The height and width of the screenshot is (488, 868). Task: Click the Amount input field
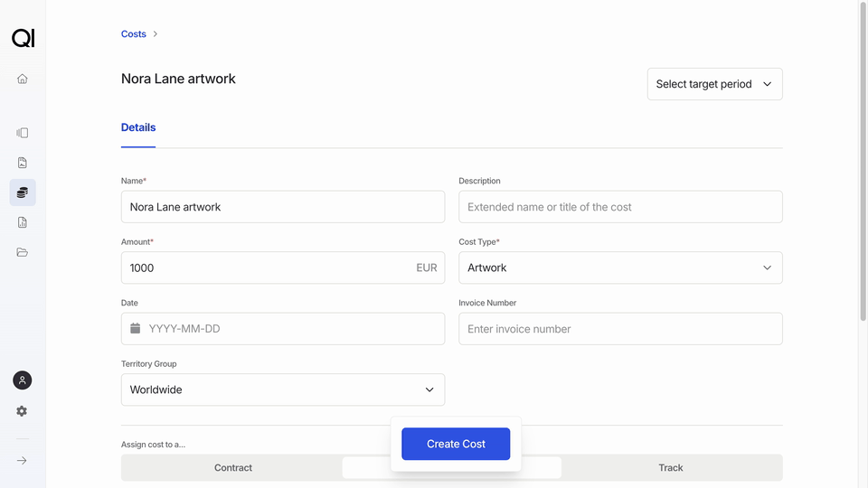click(283, 267)
